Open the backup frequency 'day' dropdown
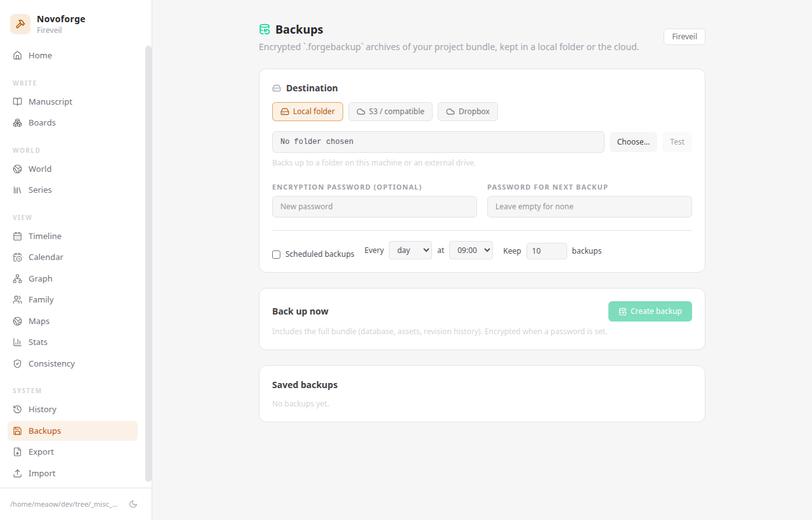The height and width of the screenshot is (520, 812). (x=410, y=250)
